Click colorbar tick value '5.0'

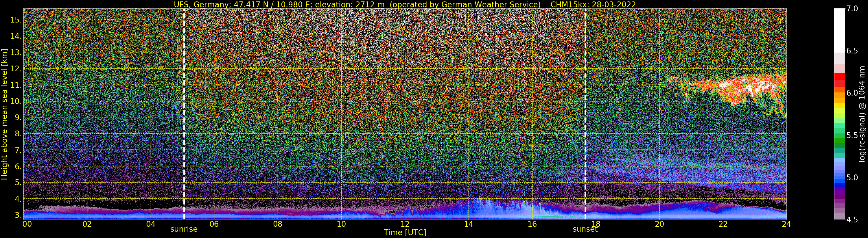[852, 177]
